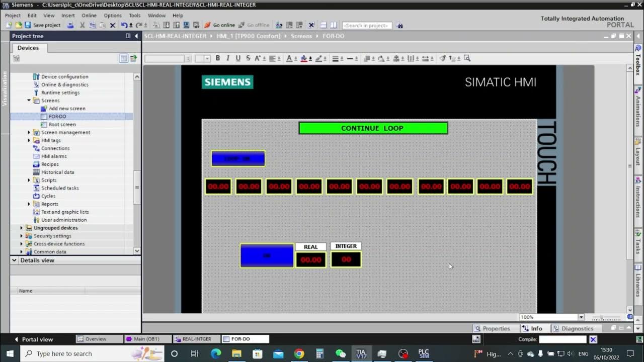Image resolution: width=644 pixels, height=362 pixels.
Task: Expand the HMI tags node
Action: pos(29,140)
